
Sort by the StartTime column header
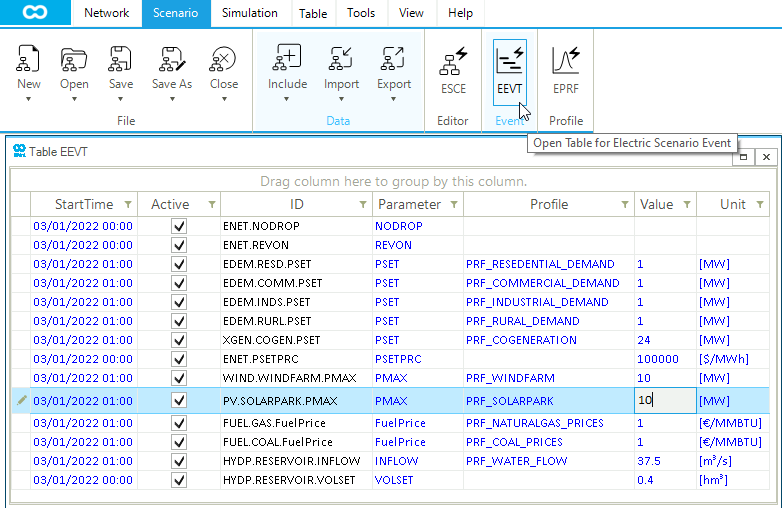[84, 205]
